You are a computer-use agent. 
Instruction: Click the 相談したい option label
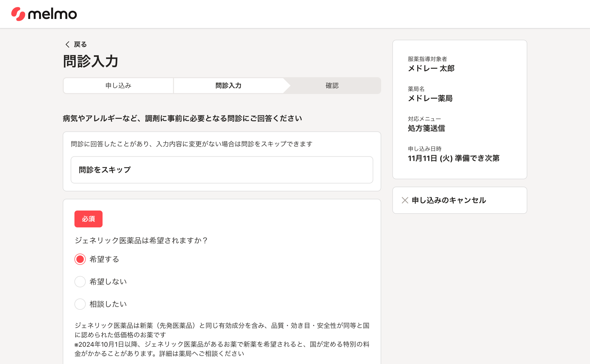point(108,304)
